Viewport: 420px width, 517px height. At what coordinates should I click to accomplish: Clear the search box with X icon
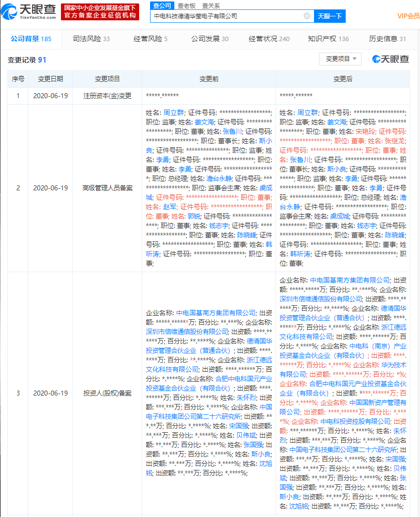point(307,16)
